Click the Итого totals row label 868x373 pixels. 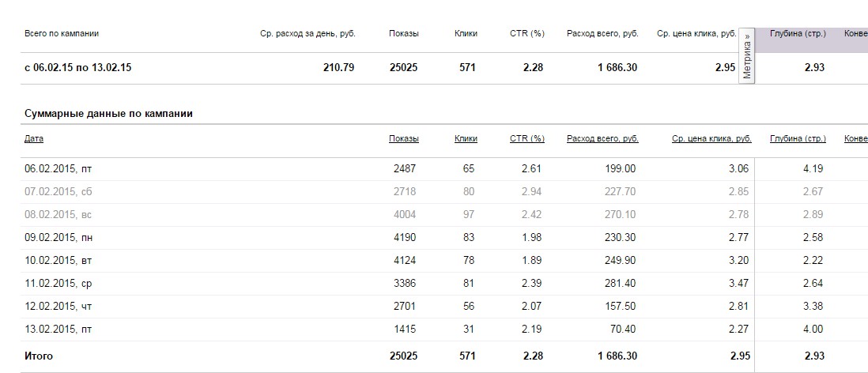click(39, 356)
